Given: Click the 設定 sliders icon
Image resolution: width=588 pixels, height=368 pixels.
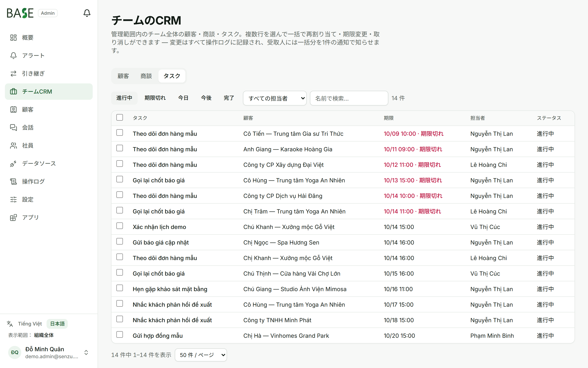Looking at the screenshot, I should click(x=13, y=200).
